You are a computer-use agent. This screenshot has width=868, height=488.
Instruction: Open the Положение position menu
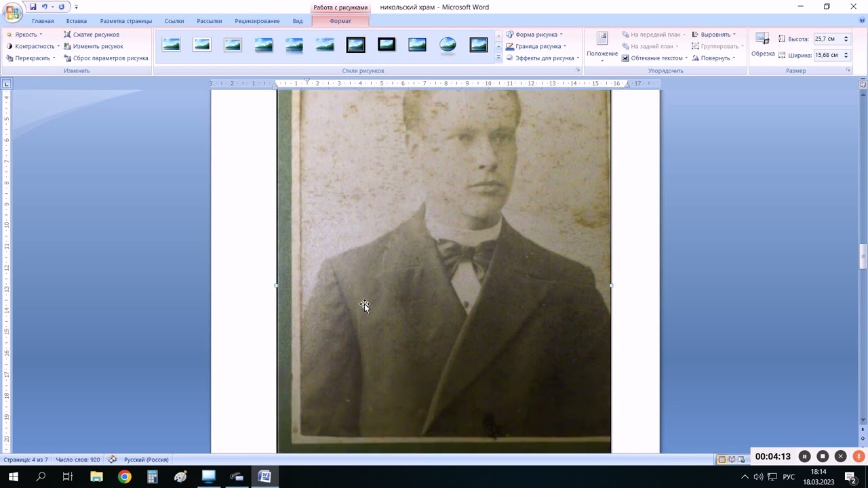pos(602,47)
